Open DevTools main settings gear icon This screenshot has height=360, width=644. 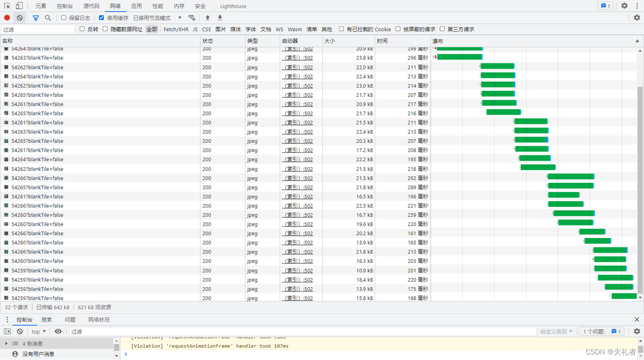(624, 6)
